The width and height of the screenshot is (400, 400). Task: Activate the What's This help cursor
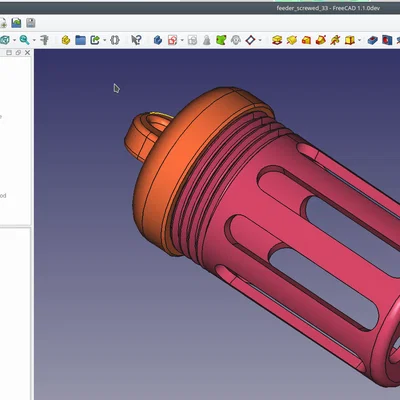click(136, 40)
